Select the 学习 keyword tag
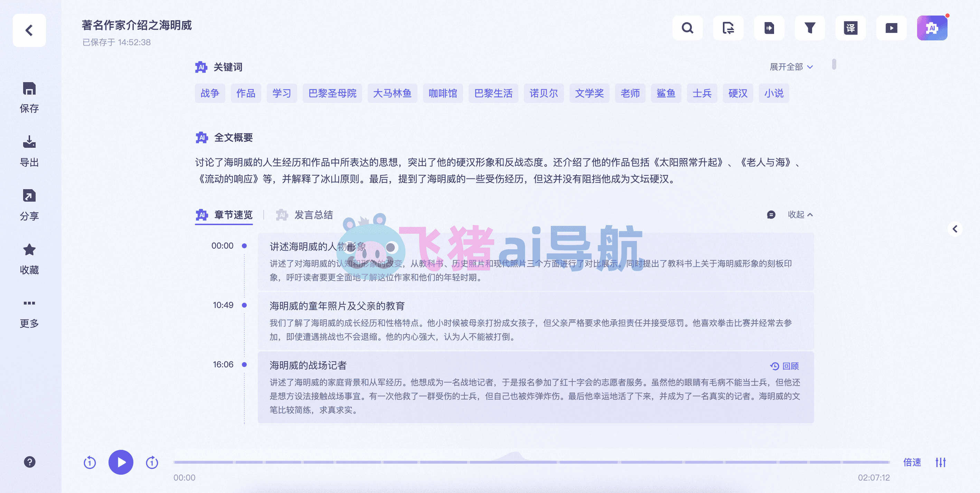Image resolution: width=980 pixels, height=493 pixels. pos(282,93)
